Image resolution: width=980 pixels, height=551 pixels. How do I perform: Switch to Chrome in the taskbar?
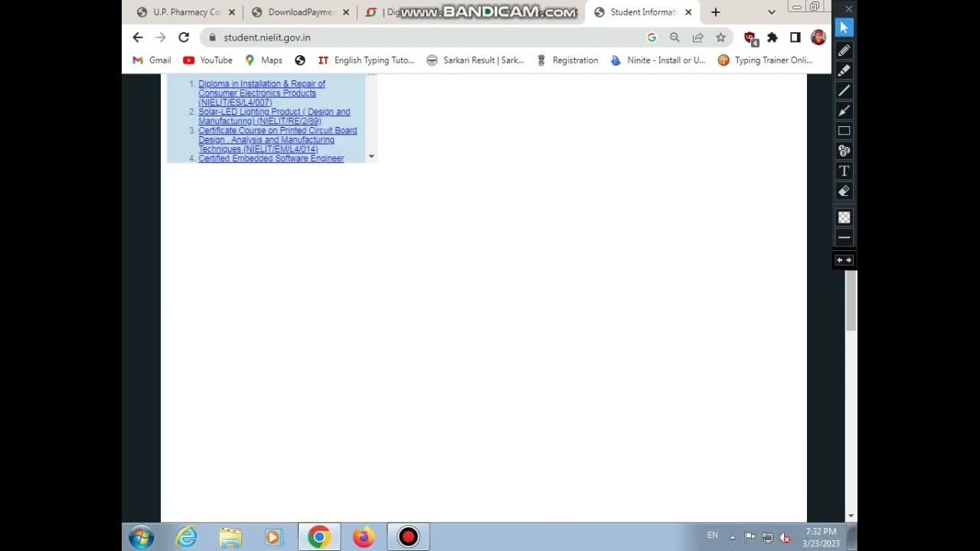coord(318,537)
